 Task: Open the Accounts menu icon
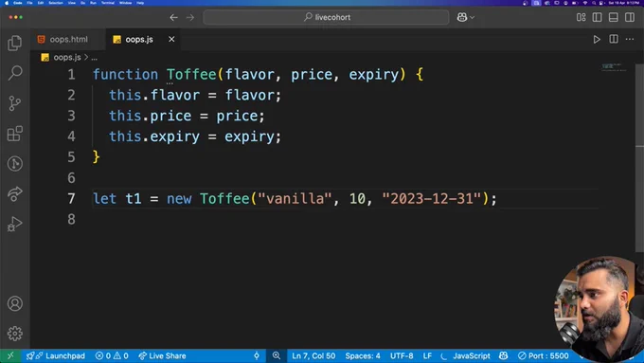pyautogui.click(x=15, y=303)
